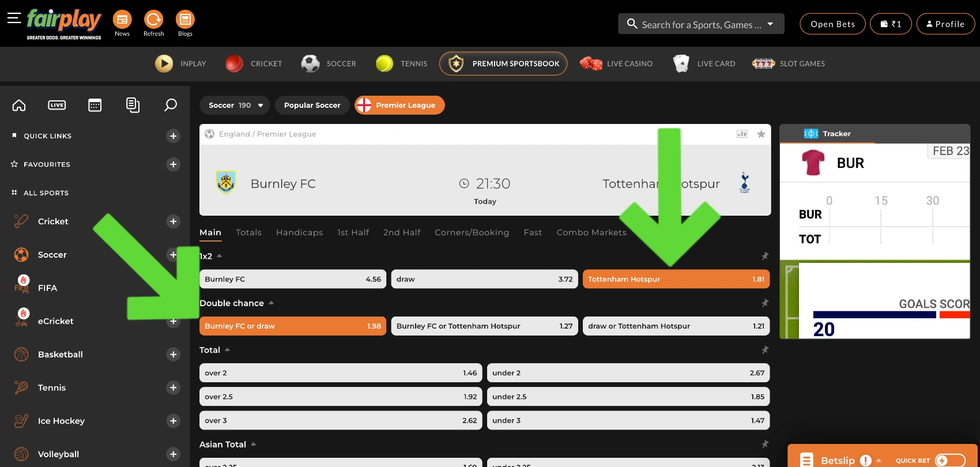
Task: Open the wallet balance button
Action: (x=891, y=24)
